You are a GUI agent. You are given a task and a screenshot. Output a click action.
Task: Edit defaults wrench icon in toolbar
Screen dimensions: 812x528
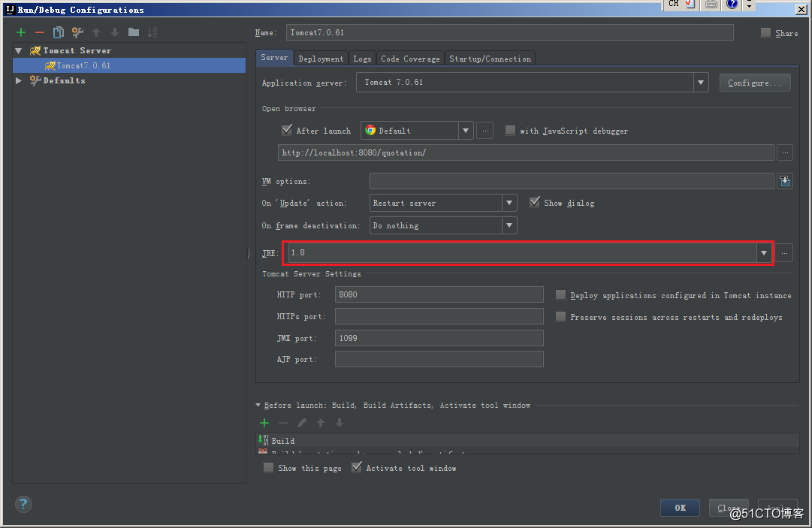point(77,32)
